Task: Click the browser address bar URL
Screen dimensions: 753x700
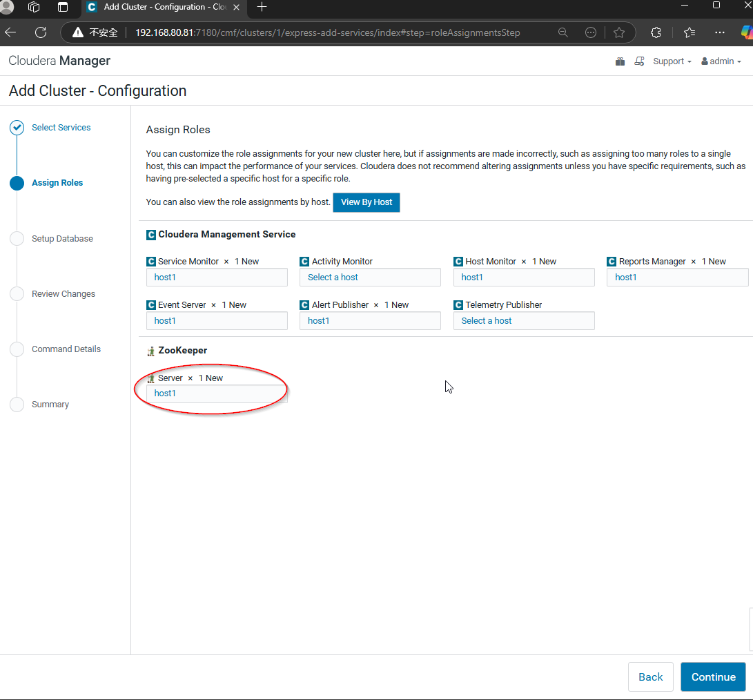Action: point(328,32)
